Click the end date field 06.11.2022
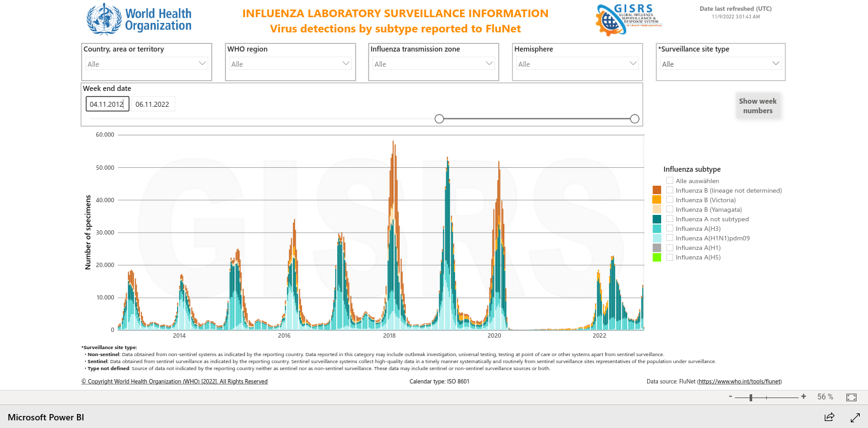 (153, 104)
